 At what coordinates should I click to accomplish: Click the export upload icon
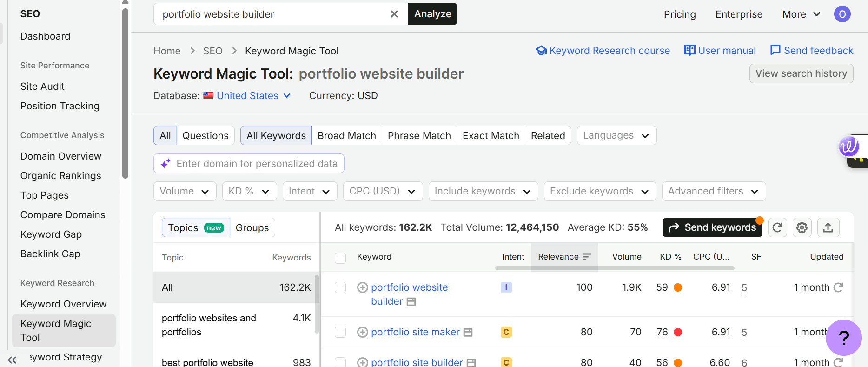828,227
